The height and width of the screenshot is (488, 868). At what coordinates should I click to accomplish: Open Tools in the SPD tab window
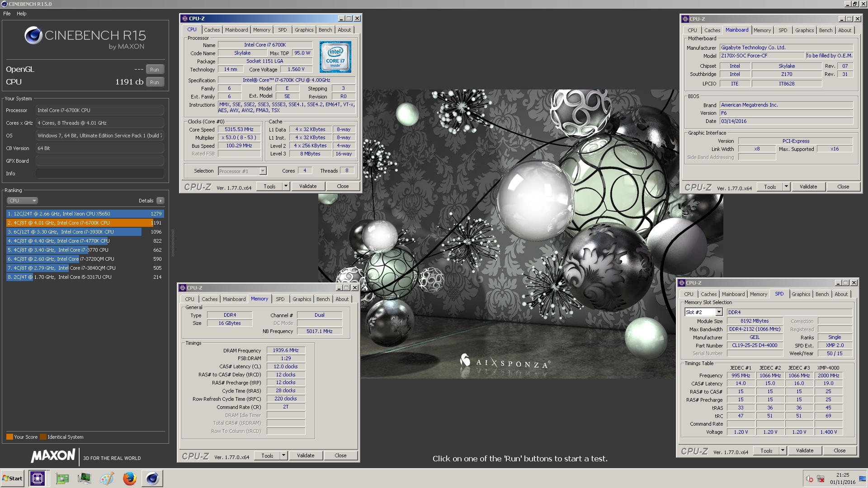(766, 450)
